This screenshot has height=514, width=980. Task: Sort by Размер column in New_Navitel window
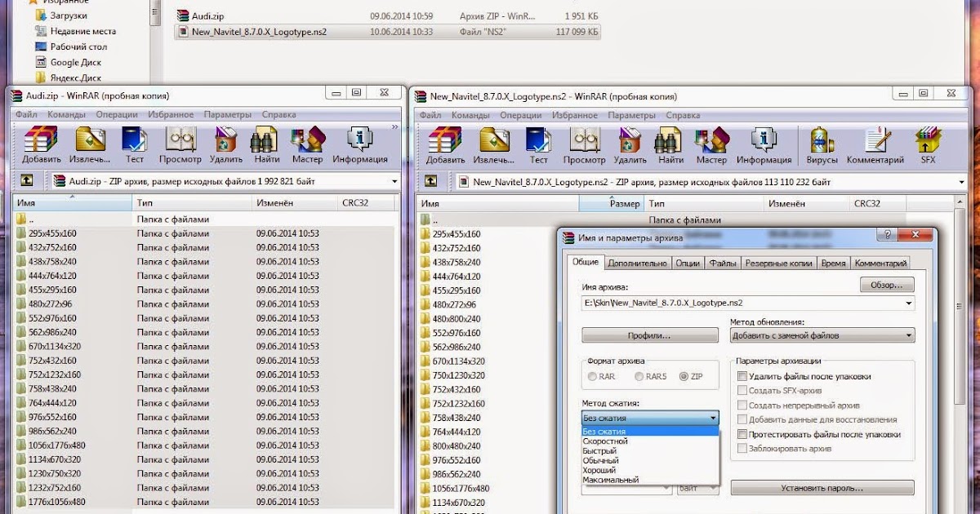tap(611, 202)
